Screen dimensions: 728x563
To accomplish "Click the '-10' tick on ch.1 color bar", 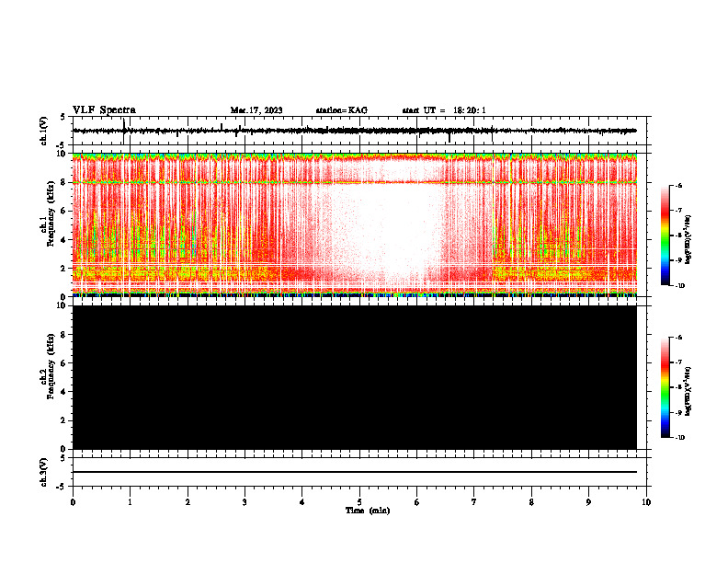I will [679, 285].
